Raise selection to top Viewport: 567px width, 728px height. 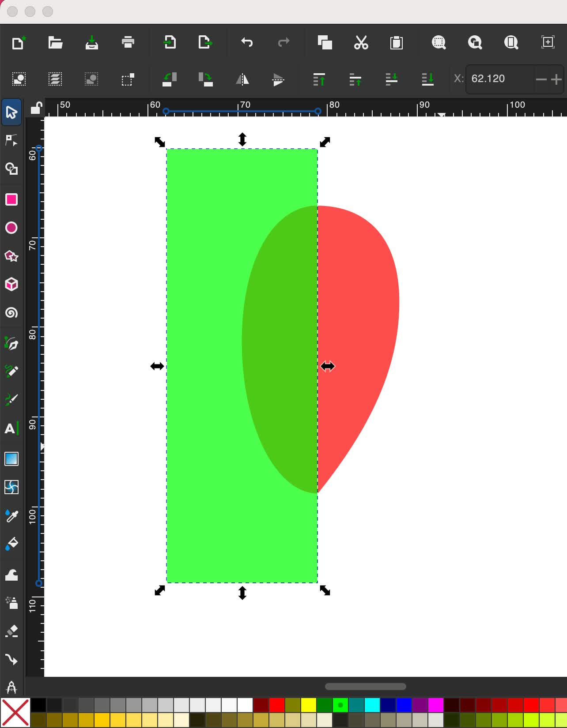point(319,79)
